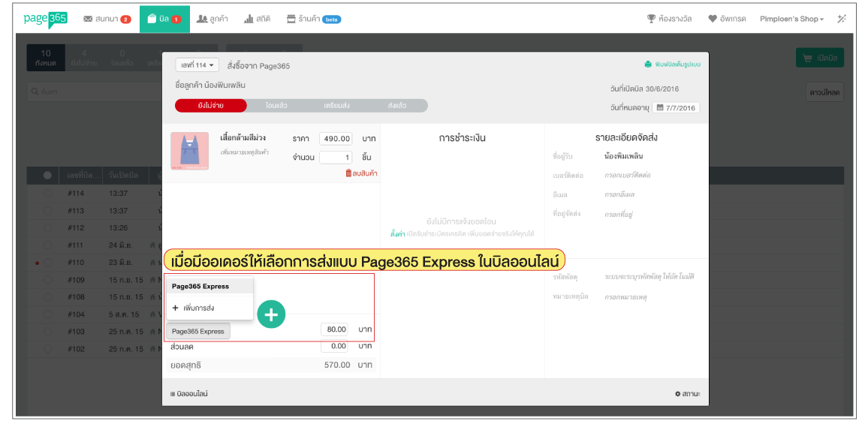
Task: Select radio for bill #112 row
Action: [x=47, y=228]
